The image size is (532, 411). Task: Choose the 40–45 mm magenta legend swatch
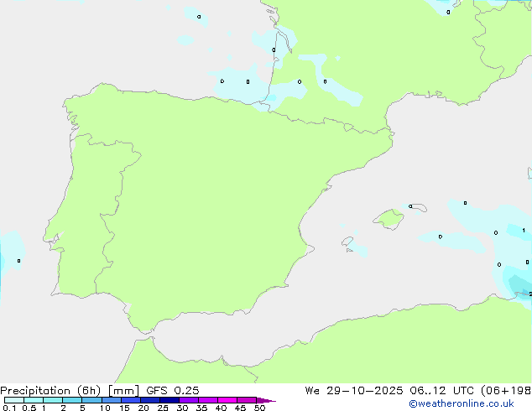click(x=227, y=400)
